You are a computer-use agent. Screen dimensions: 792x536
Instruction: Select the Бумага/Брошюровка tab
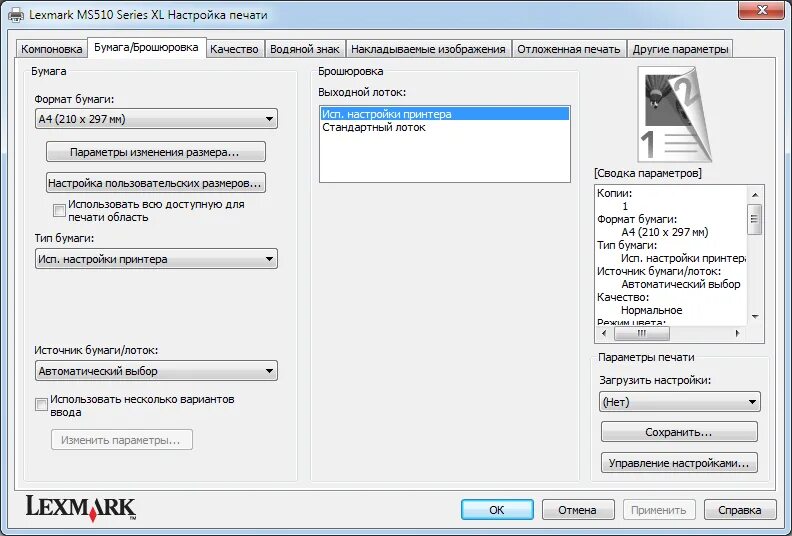tap(146, 47)
